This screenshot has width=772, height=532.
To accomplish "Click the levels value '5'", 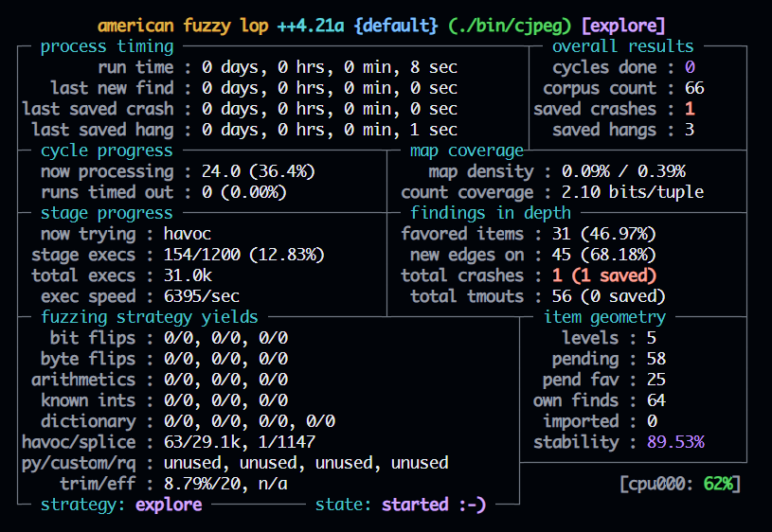I will pos(652,338).
